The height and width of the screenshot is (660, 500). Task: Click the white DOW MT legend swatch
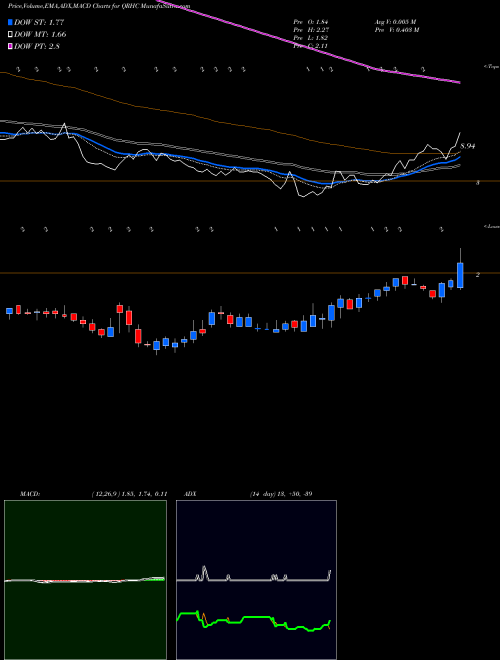click(10, 34)
